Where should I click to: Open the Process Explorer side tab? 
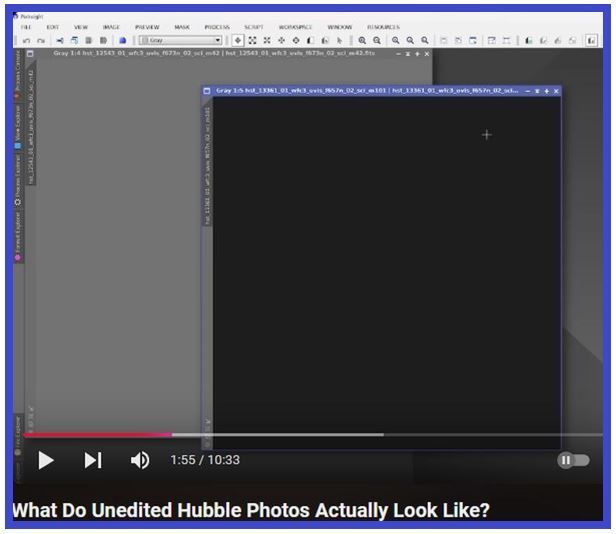[17, 180]
